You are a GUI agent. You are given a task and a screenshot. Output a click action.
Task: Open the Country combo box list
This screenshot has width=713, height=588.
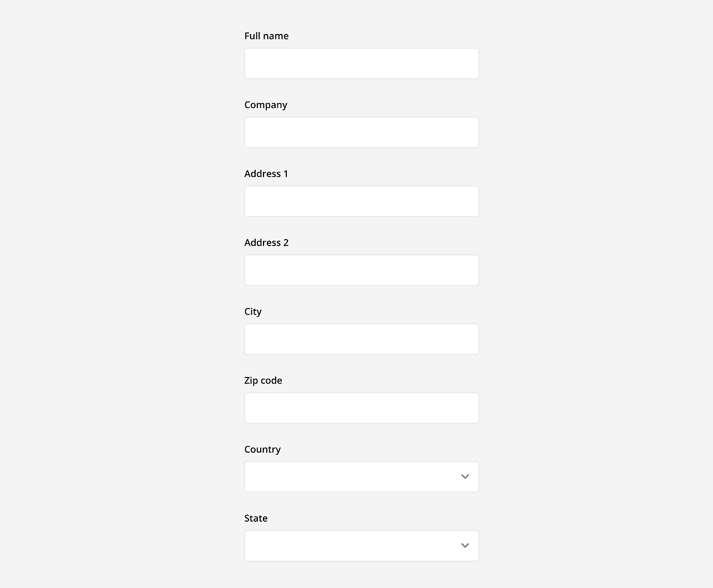pos(361,476)
